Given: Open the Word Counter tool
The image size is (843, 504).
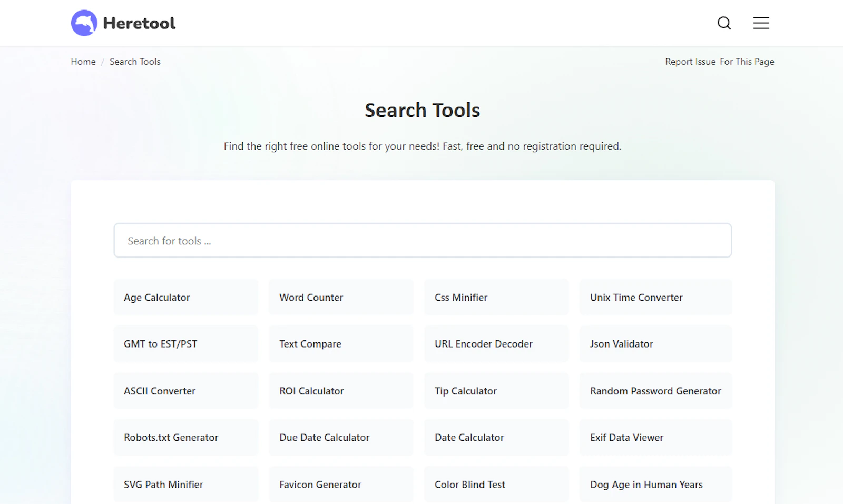Looking at the screenshot, I should [x=341, y=298].
